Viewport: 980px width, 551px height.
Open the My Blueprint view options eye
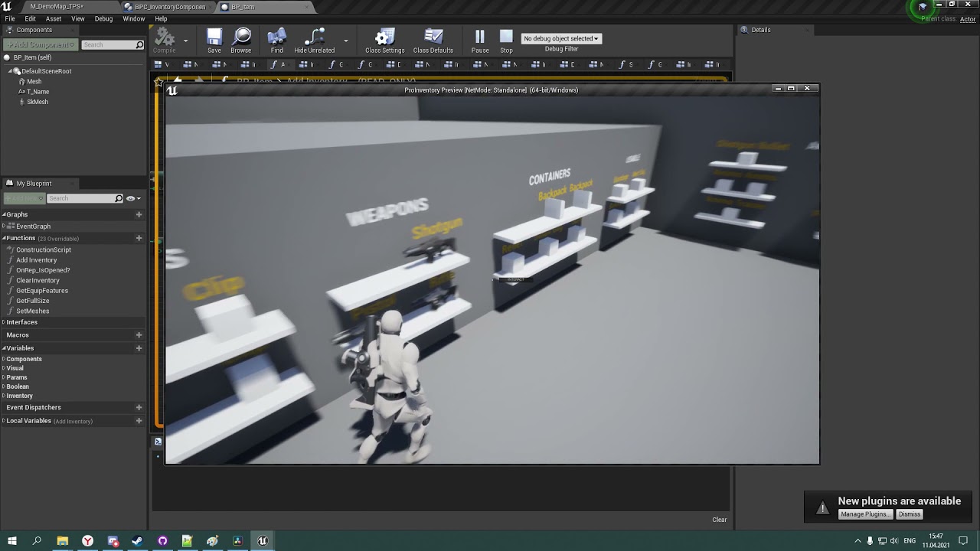point(132,198)
